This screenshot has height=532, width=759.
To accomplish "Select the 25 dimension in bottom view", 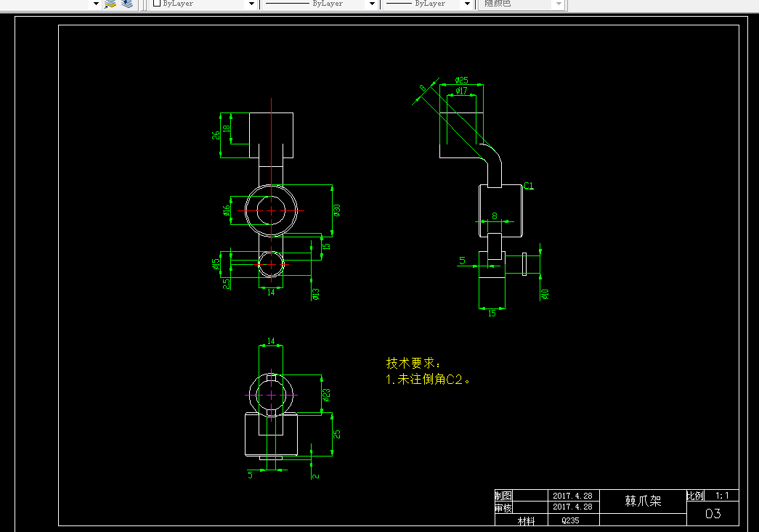I will (337, 434).
